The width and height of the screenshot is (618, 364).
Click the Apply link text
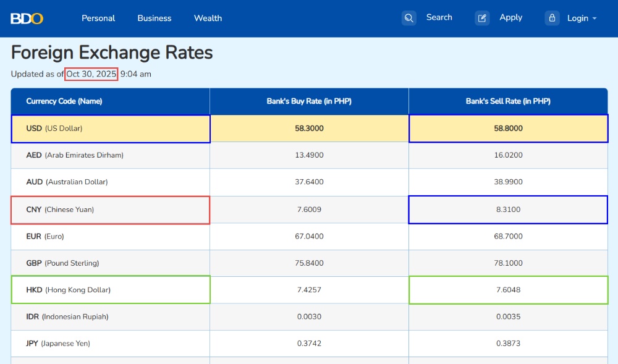pos(511,17)
